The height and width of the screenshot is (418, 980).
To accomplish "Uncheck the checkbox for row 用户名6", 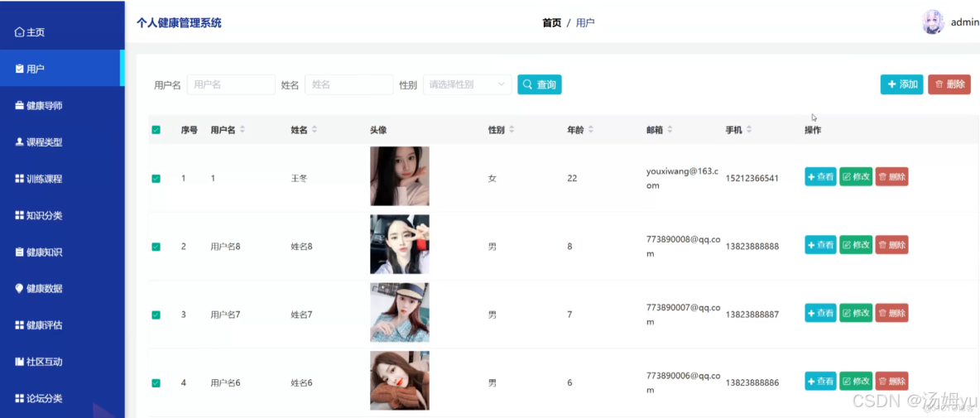I will [156, 383].
